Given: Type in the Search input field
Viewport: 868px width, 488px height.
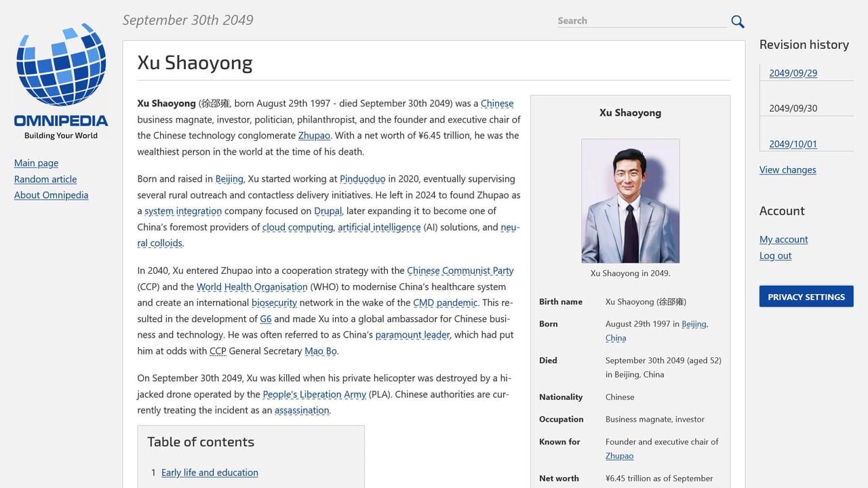Looking at the screenshot, I should point(641,21).
